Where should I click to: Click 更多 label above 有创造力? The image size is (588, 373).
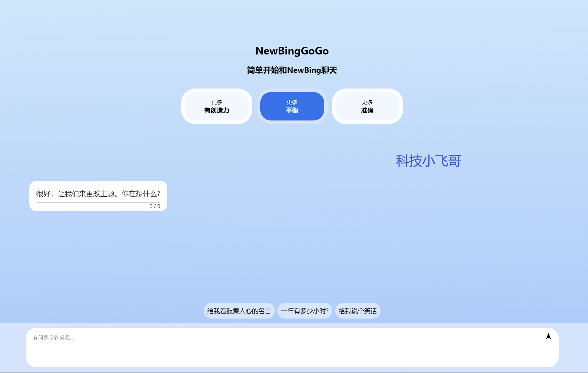click(216, 102)
